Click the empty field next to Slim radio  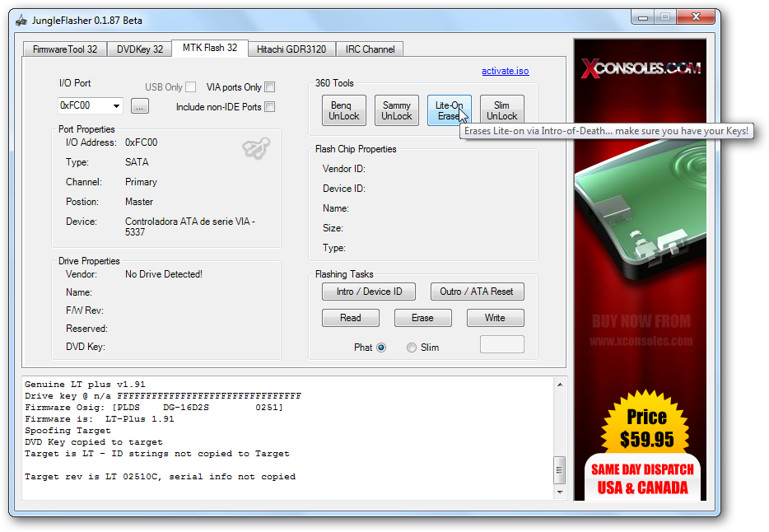pyautogui.click(x=501, y=344)
